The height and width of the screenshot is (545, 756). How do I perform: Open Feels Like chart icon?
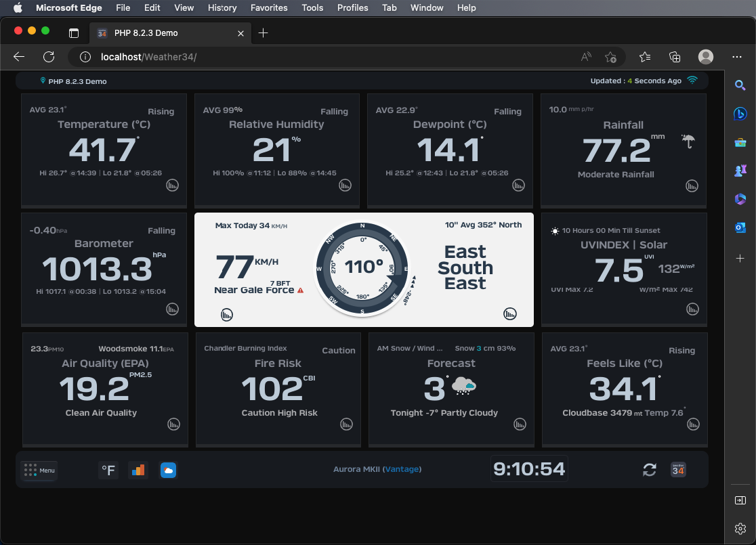pos(693,424)
